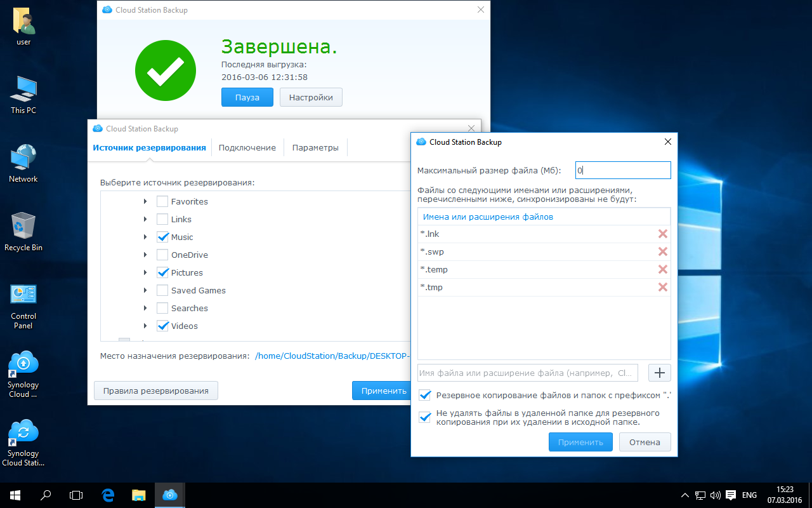Delete the *.temp filter entry
This screenshot has height=508, width=812.
point(663,269)
